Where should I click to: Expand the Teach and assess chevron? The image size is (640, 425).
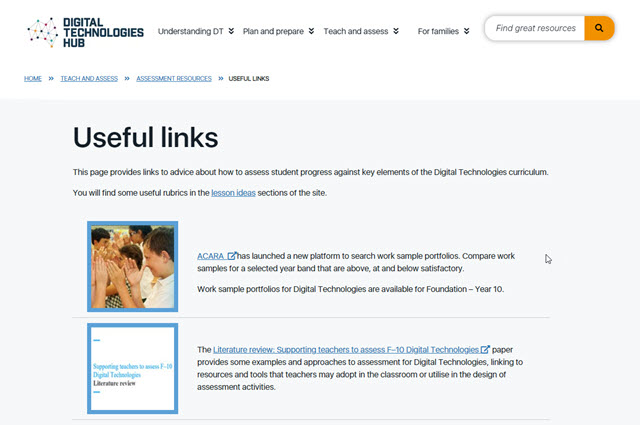pos(396,31)
